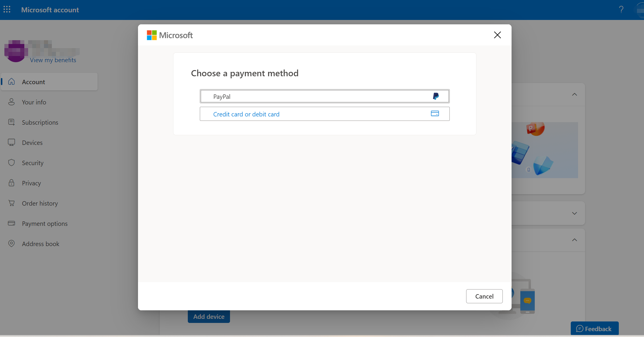Click the Privacy lock icon
The height and width of the screenshot is (337, 644).
pos(11,183)
